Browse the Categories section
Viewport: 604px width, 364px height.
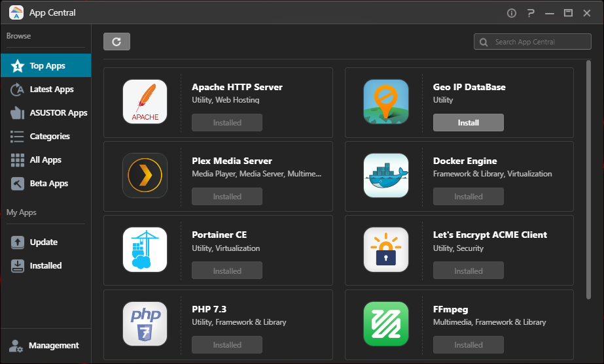click(50, 137)
